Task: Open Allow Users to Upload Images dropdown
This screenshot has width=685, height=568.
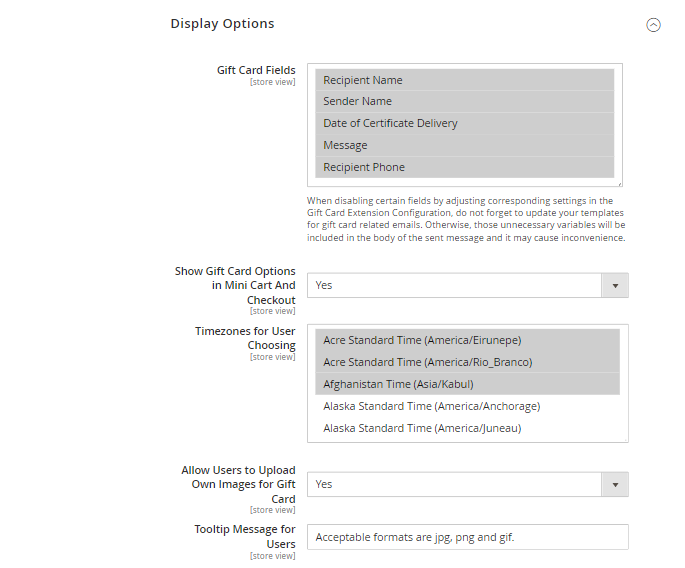Action: pos(455,484)
